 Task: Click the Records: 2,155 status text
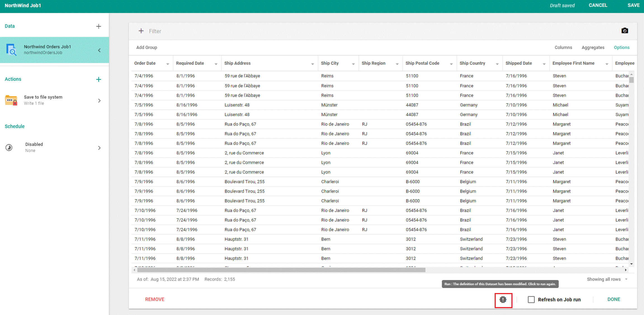coord(220,279)
